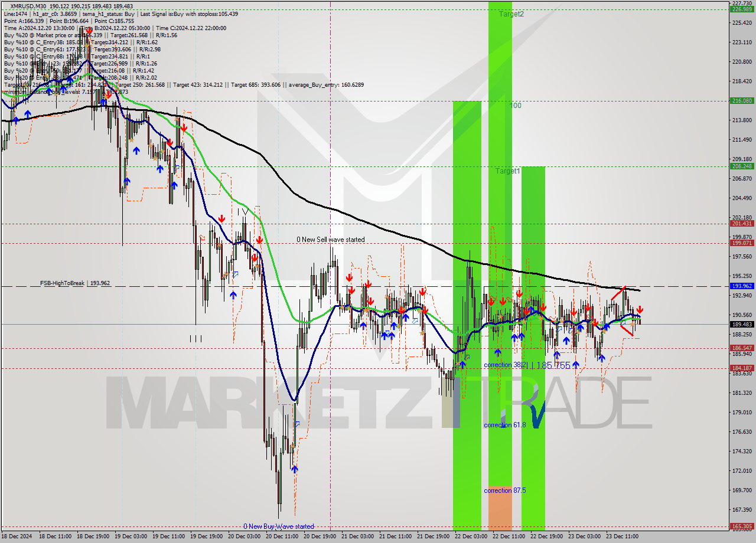Click the '20 Dec 19:00' time axis label
This screenshot has width=756, height=543.
coord(320,537)
